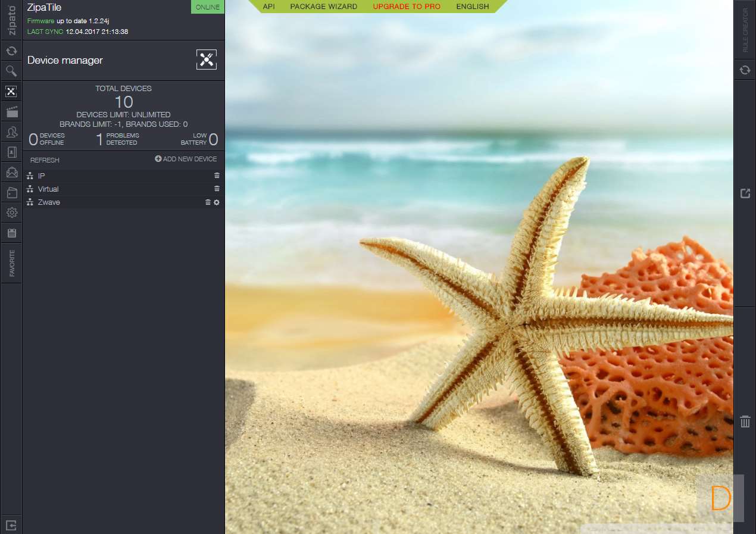Click the REFRESH link in device manager
Screen dimensions: 756x534
click(45, 160)
